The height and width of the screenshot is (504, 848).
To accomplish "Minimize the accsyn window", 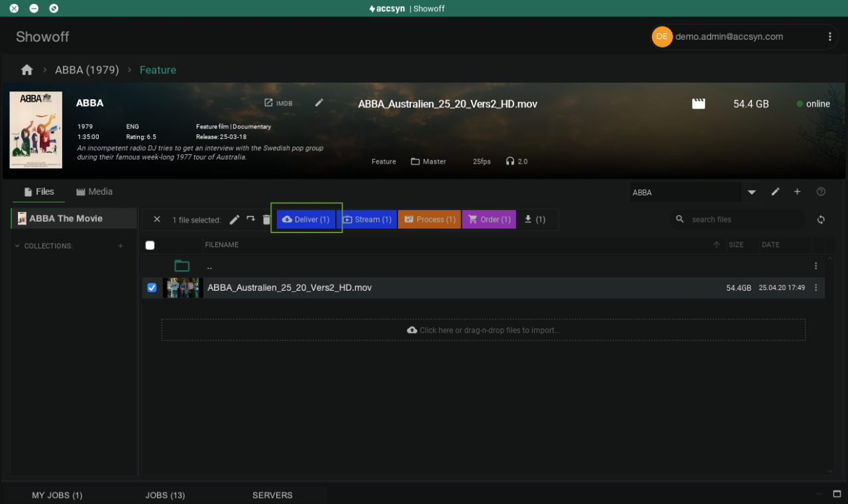I will [34, 9].
